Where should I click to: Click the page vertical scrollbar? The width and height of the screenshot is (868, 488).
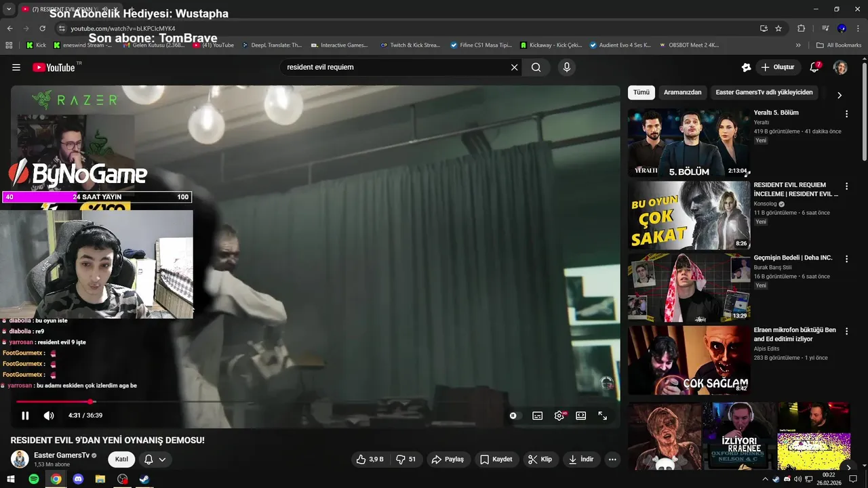coord(864,112)
